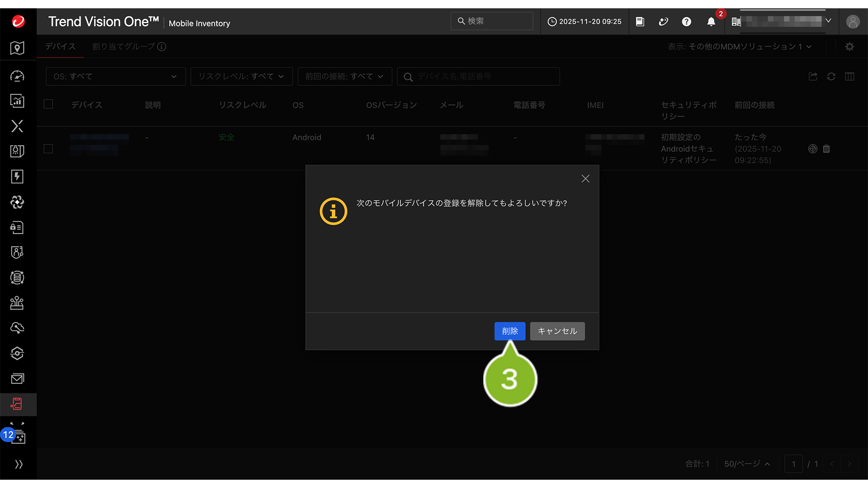Open Mobile Security sidebar icon

tap(17, 404)
